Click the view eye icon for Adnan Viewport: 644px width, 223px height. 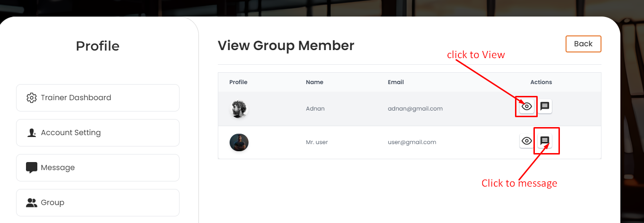[526, 106]
